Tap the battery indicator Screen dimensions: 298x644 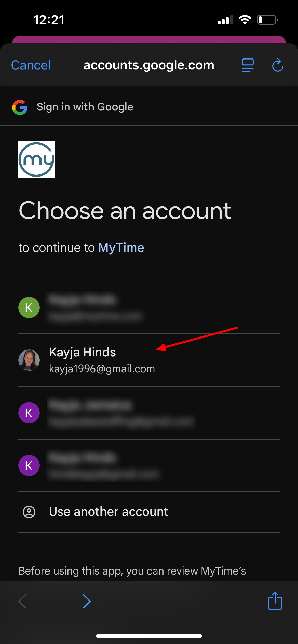coord(267,20)
